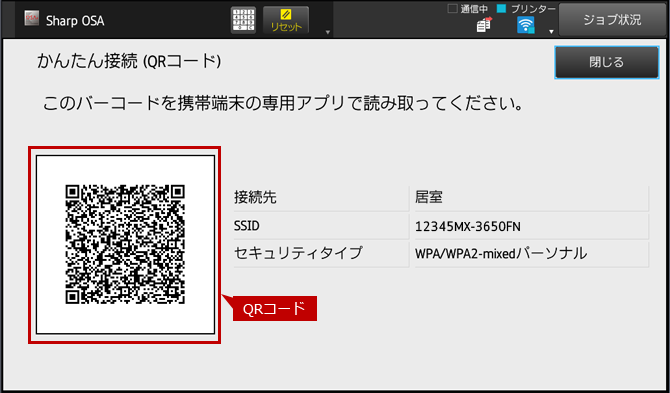
Task: Click the Sharp OSA title text
Action: [75, 21]
